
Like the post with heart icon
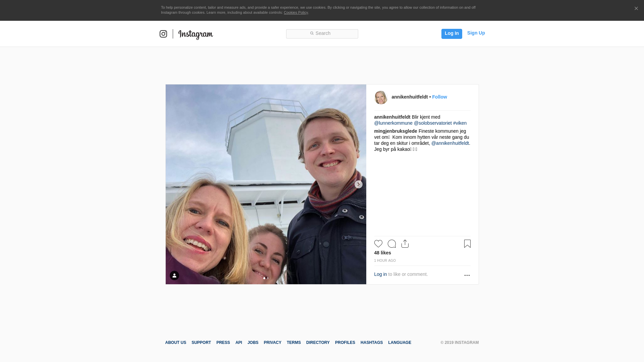point(378,244)
